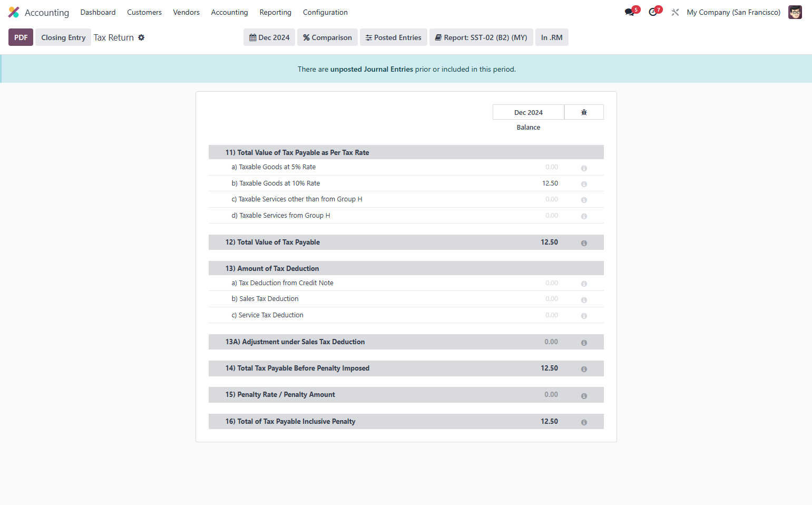The image size is (812, 505).
Task: Open the Report: SST-02 (B2) (MY) selector
Action: pyautogui.click(x=481, y=37)
